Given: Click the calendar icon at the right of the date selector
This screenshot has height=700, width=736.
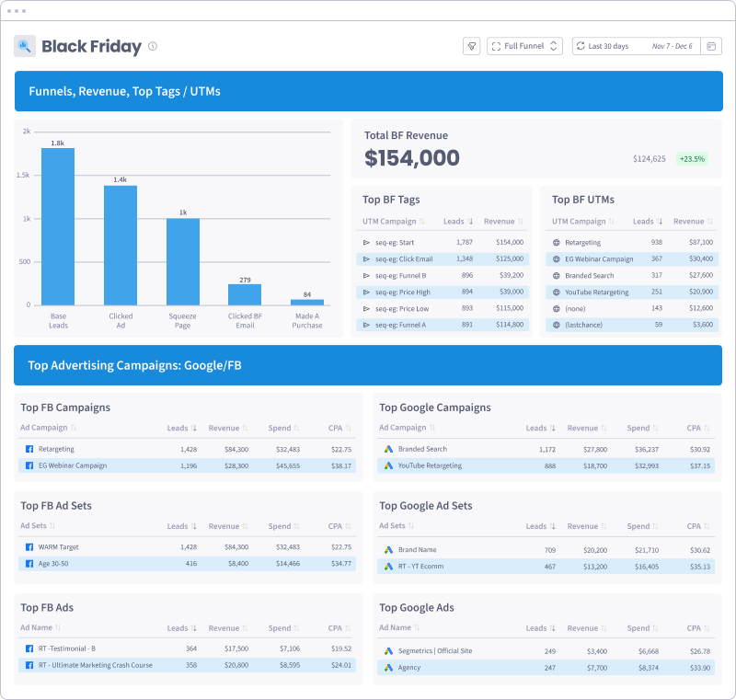Looking at the screenshot, I should 712,46.
